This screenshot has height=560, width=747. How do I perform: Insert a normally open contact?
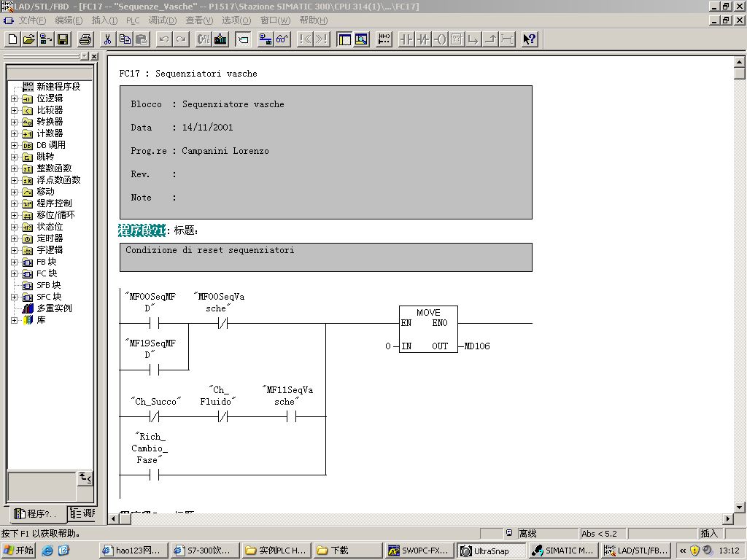(407, 39)
